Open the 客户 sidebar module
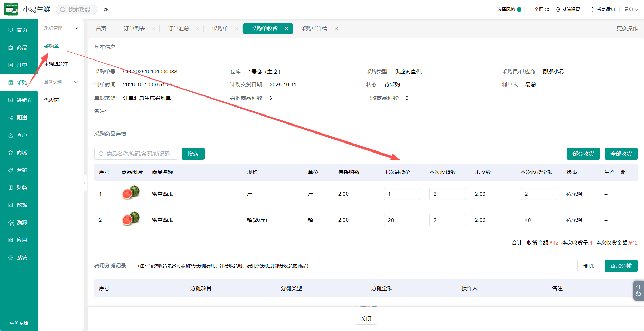The image size is (644, 331). pyautogui.click(x=19, y=135)
